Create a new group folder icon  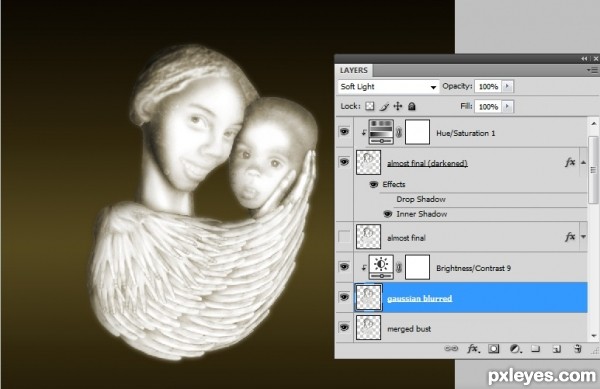(x=536, y=348)
